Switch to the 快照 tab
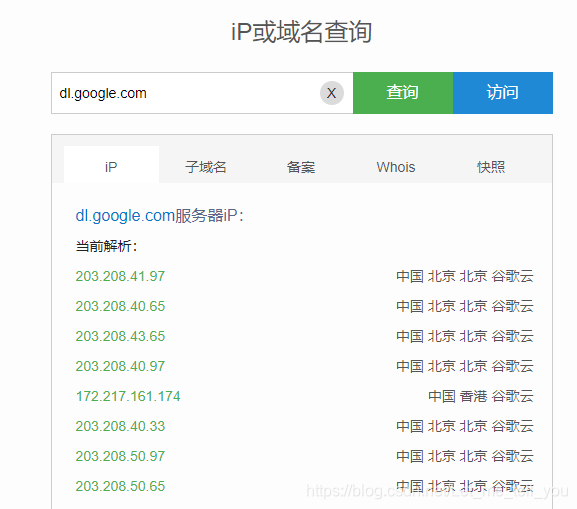The image size is (577, 509). coord(491,167)
